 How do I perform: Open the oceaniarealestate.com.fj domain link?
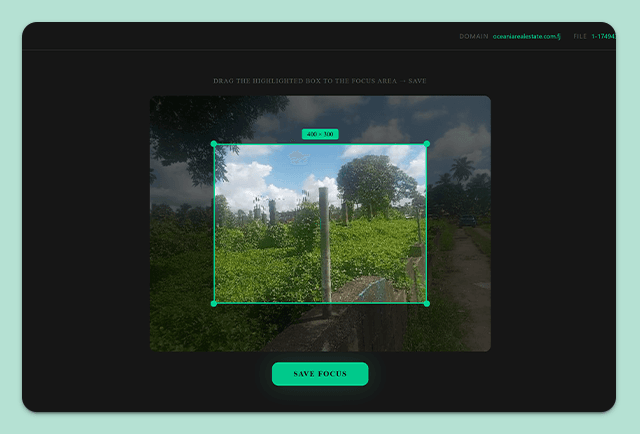pos(527,36)
